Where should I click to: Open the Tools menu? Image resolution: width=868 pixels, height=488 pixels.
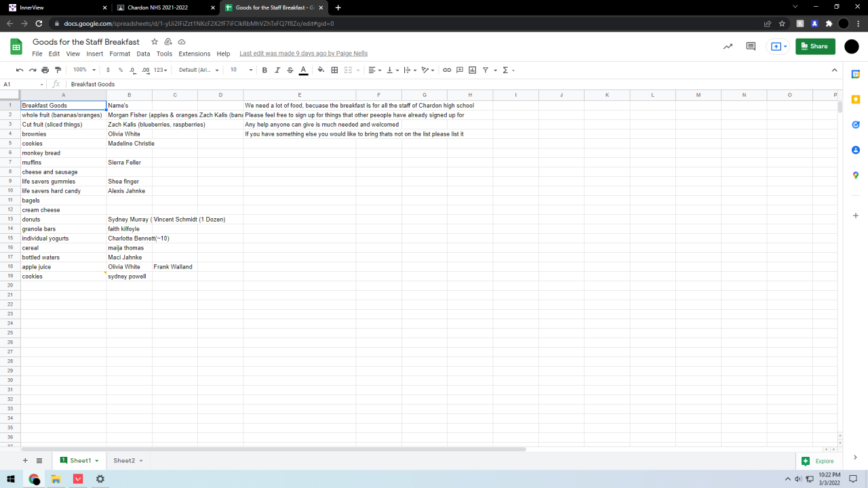[164, 54]
